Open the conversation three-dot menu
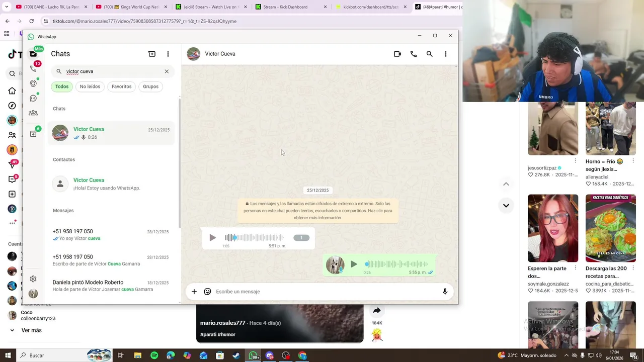Image resolution: width=644 pixels, height=362 pixels. (446, 54)
